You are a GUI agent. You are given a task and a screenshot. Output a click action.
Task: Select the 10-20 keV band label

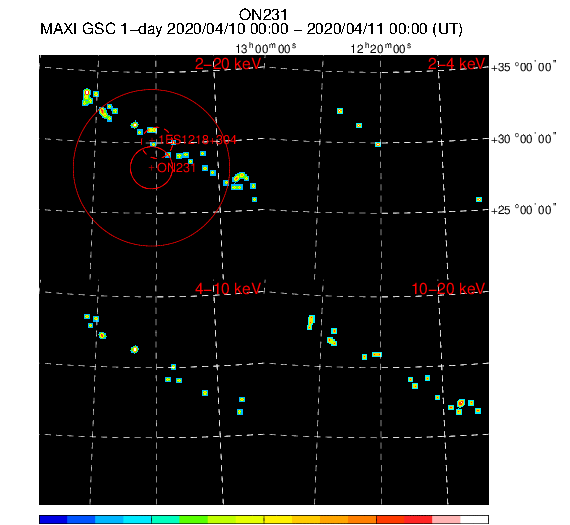pyautogui.click(x=448, y=289)
